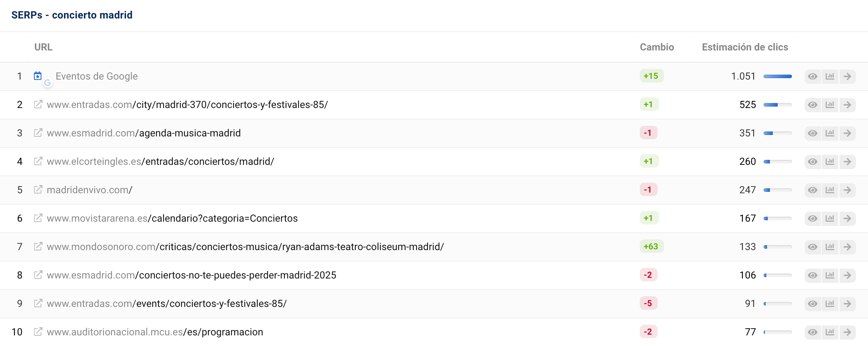The image size is (868, 346).
Task: Open chart icon for the elcorteingles.es row
Action: pos(830,162)
